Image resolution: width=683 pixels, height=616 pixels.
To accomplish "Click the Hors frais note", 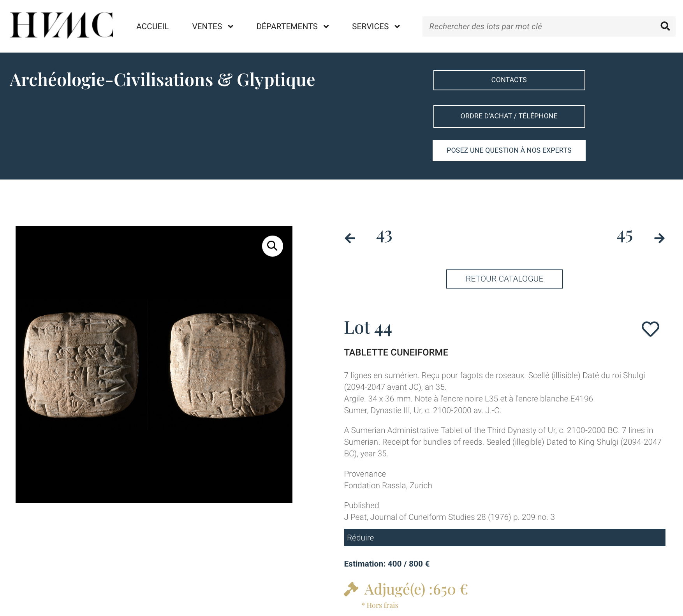I will point(380,605).
